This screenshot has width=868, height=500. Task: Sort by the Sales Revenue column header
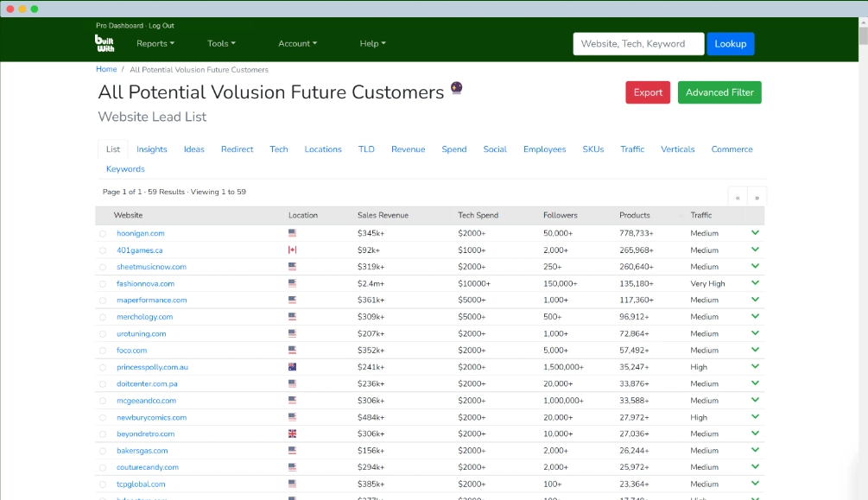tap(383, 215)
